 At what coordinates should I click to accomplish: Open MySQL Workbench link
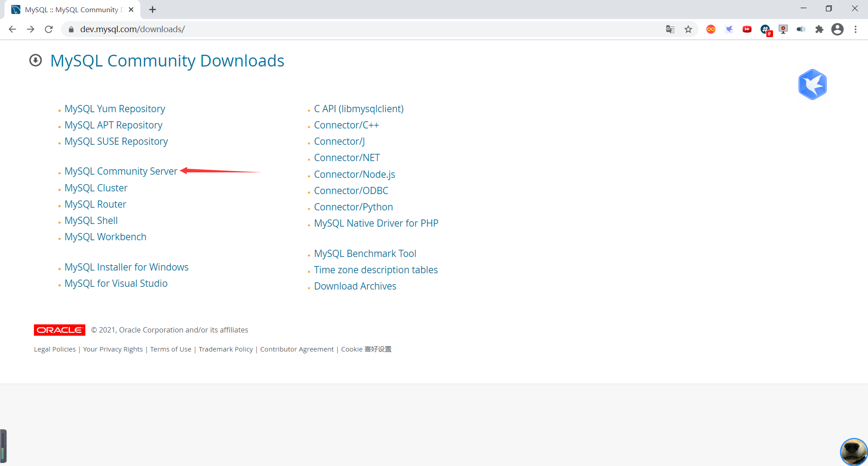pyautogui.click(x=105, y=237)
